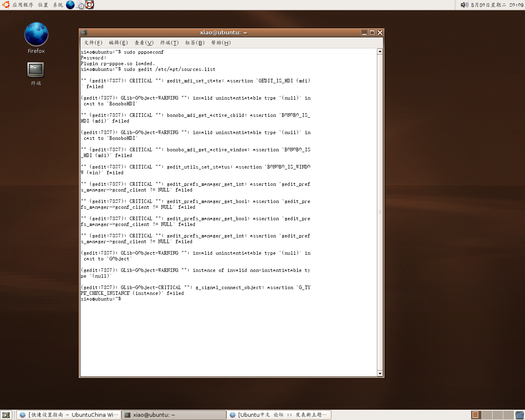Open the 查看(V) menu in terminal
Image resolution: width=525 pixels, height=420 pixels.
pyautogui.click(x=144, y=43)
